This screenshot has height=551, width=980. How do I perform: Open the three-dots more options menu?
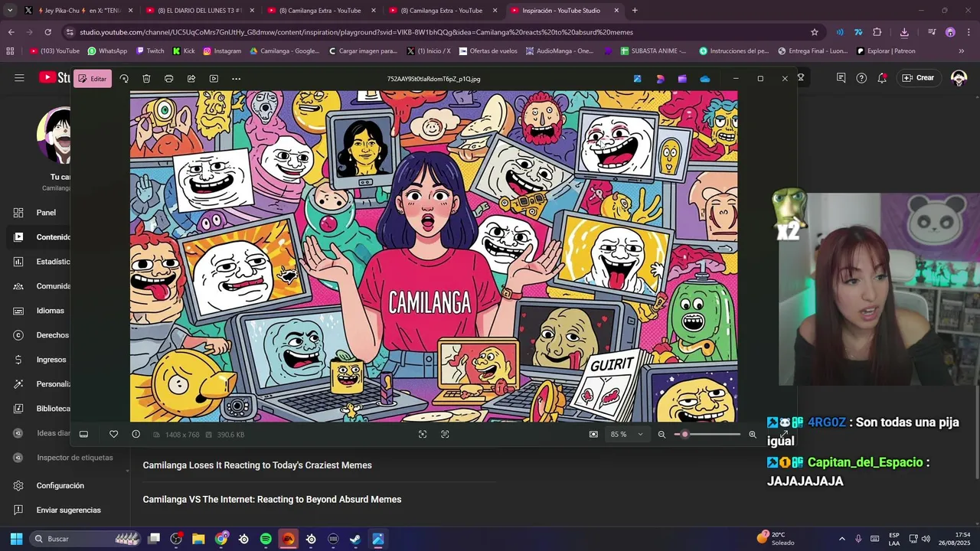236,79
